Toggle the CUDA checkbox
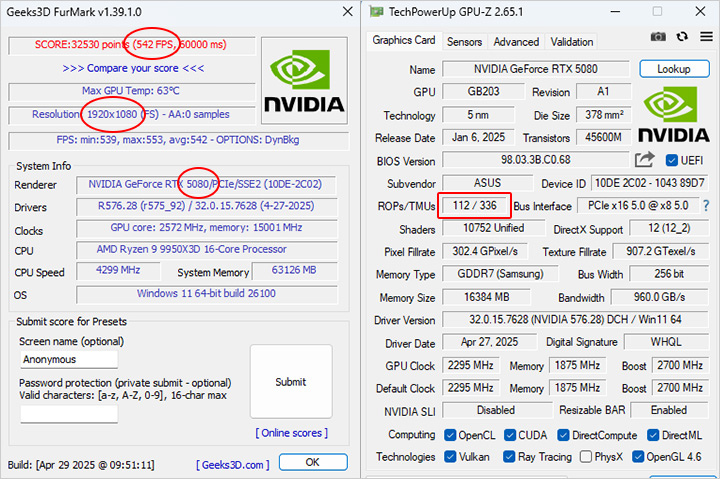Screen dimensions: 720x479 coord(510,435)
